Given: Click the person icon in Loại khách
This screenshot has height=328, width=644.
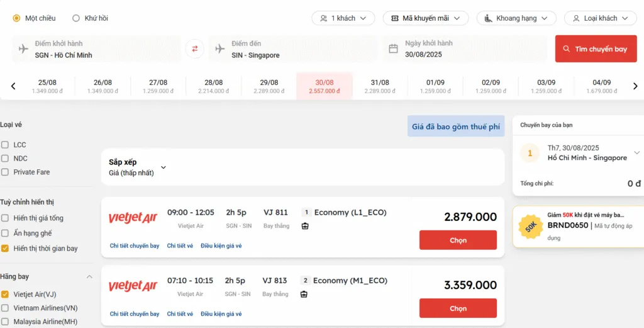Looking at the screenshot, I should [x=576, y=18].
